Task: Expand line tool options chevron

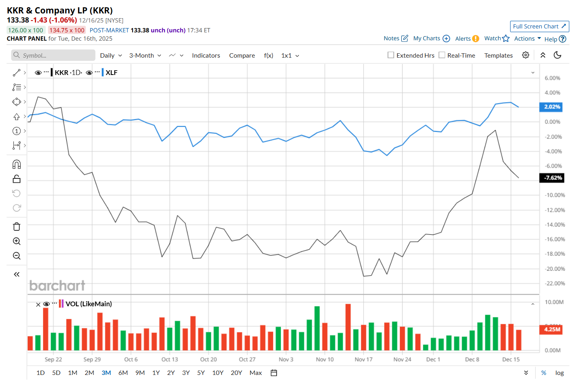Action: 25,73
